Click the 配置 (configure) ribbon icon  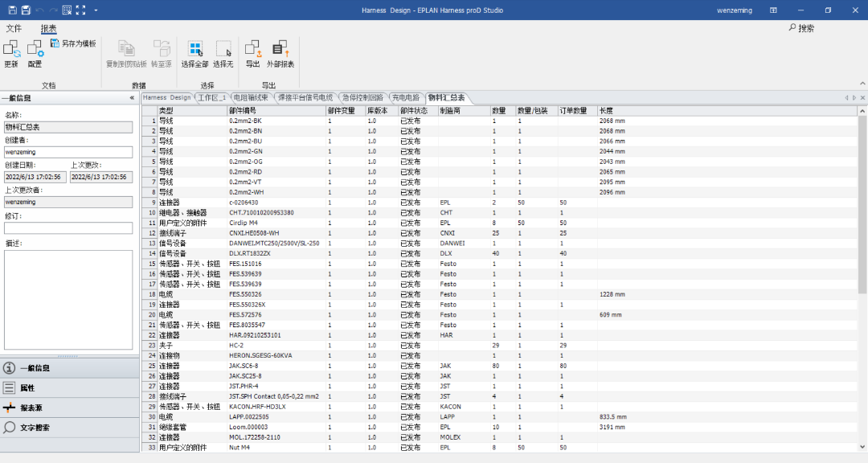(x=35, y=54)
